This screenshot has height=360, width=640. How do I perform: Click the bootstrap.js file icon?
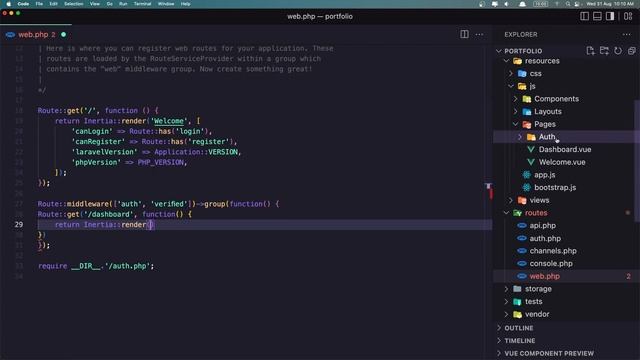[527, 187]
